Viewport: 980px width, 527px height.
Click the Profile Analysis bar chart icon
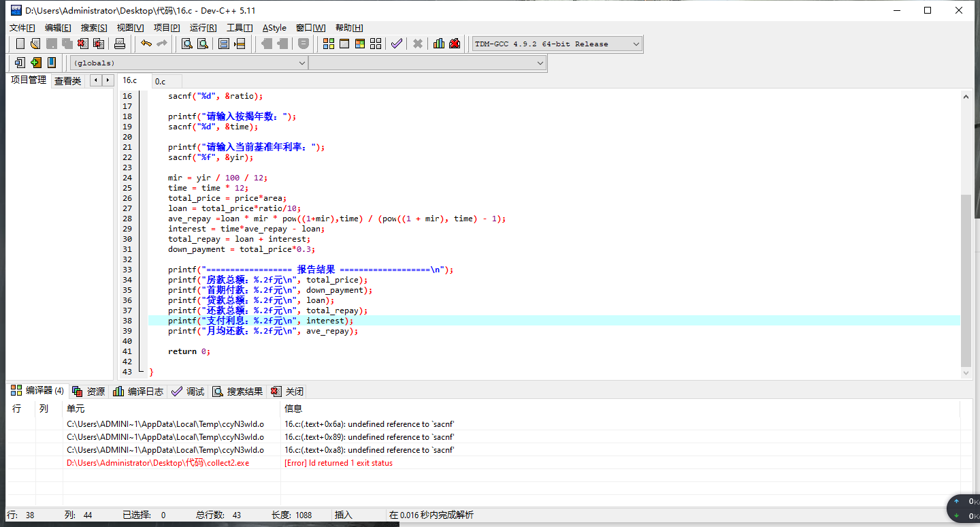[439, 44]
